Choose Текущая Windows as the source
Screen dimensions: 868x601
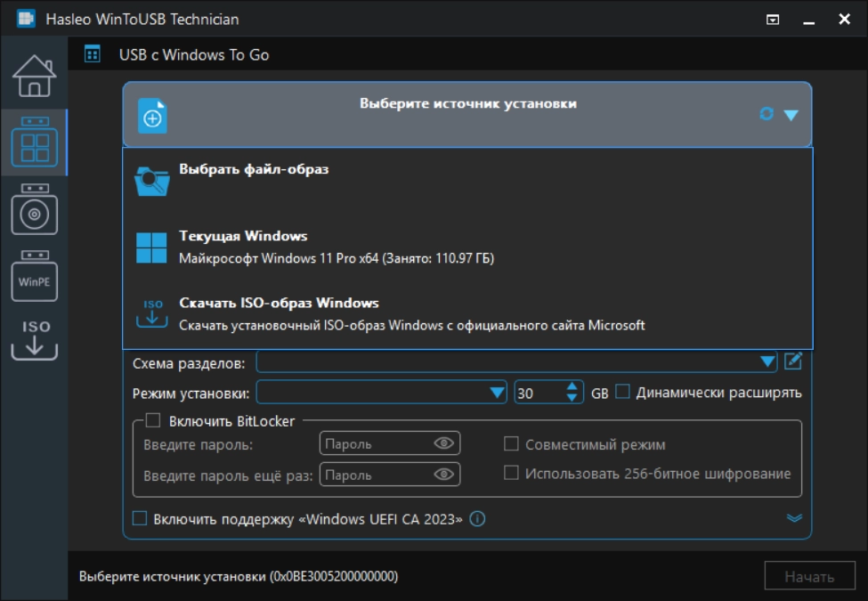[467, 248]
